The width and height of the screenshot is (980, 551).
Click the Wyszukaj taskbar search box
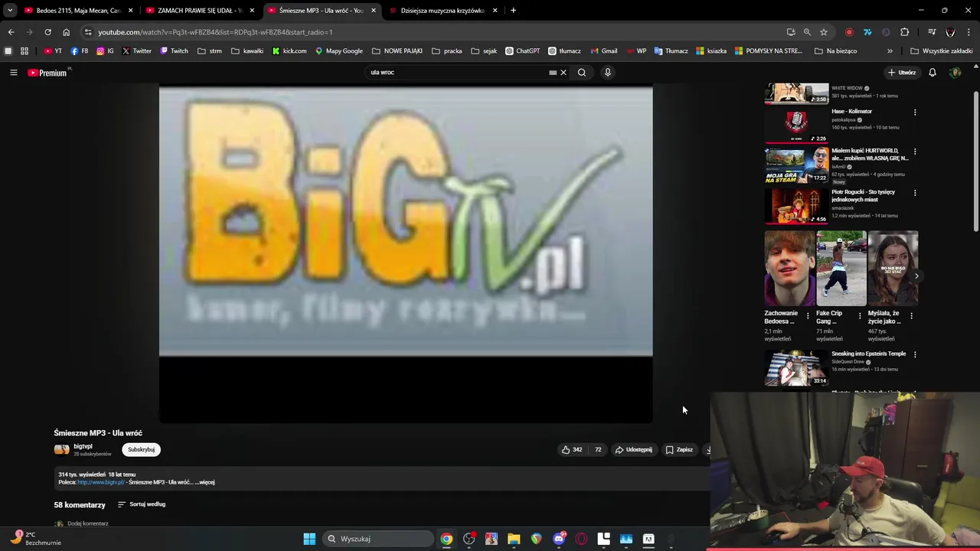coord(378,539)
